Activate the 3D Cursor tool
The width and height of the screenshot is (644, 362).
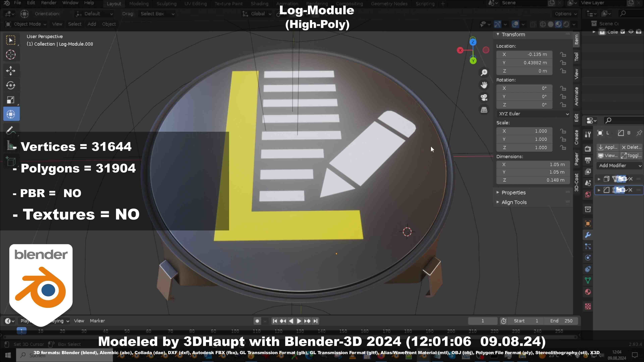tap(11, 55)
